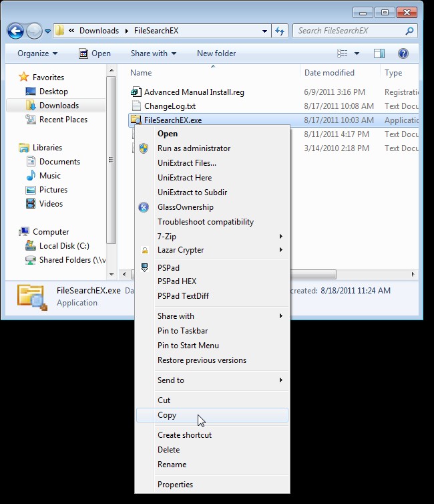Open Pictures library in navigation pane
The width and height of the screenshot is (434, 504).
[x=47, y=190]
